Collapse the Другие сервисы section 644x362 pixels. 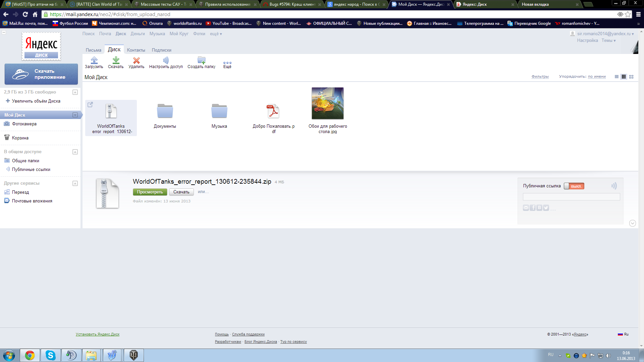(75, 183)
